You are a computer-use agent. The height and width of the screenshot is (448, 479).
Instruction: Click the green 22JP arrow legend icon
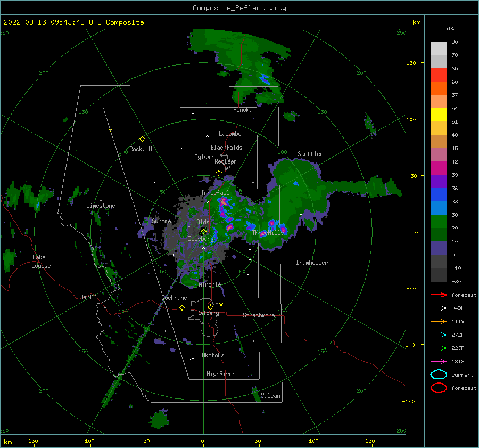[439, 348]
